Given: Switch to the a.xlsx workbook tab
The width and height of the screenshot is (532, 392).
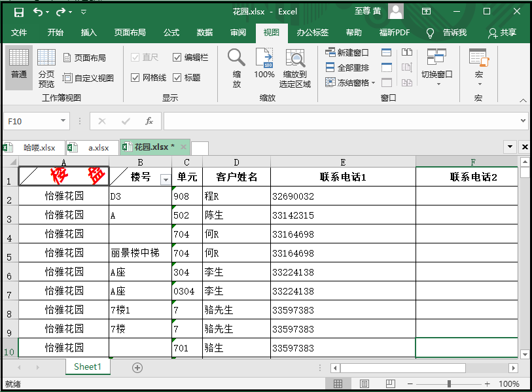Looking at the screenshot, I should click(x=98, y=148).
